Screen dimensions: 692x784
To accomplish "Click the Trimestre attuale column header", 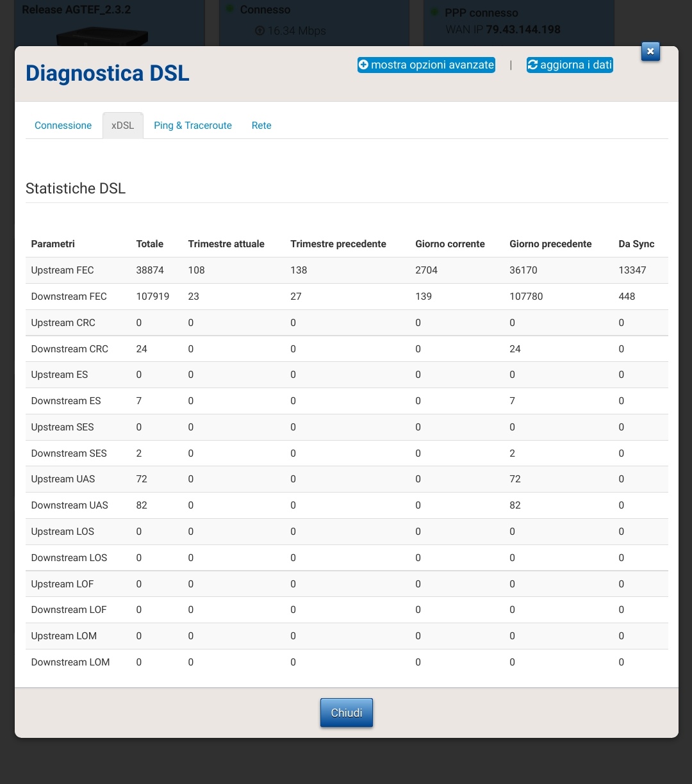I will click(x=226, y=244).
